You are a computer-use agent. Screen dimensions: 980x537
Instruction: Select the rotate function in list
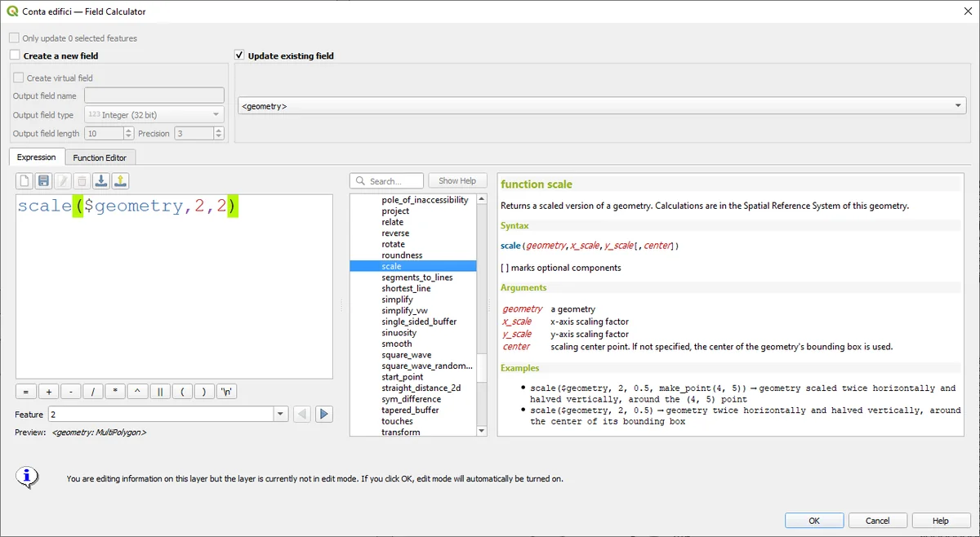click(x=393, y=244)
